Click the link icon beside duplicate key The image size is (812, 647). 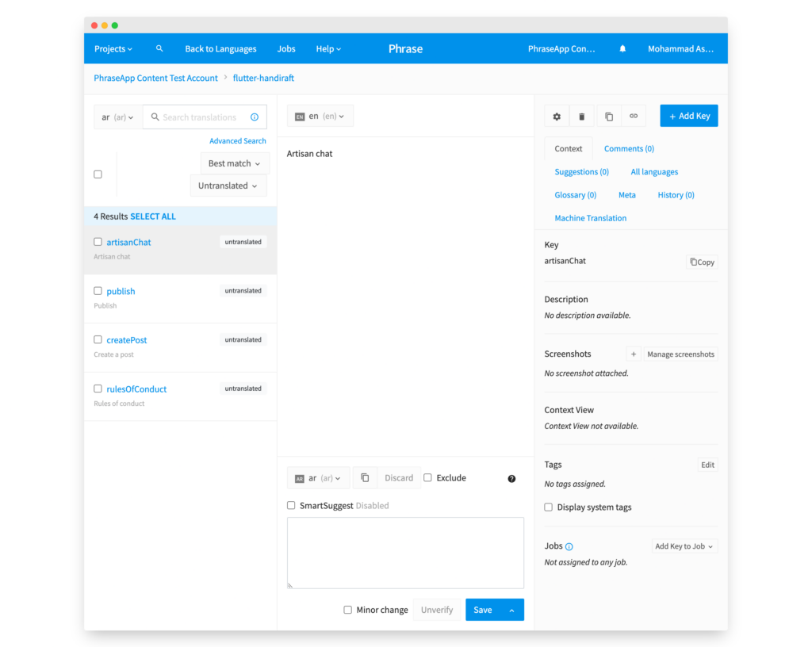coord(634,117)
